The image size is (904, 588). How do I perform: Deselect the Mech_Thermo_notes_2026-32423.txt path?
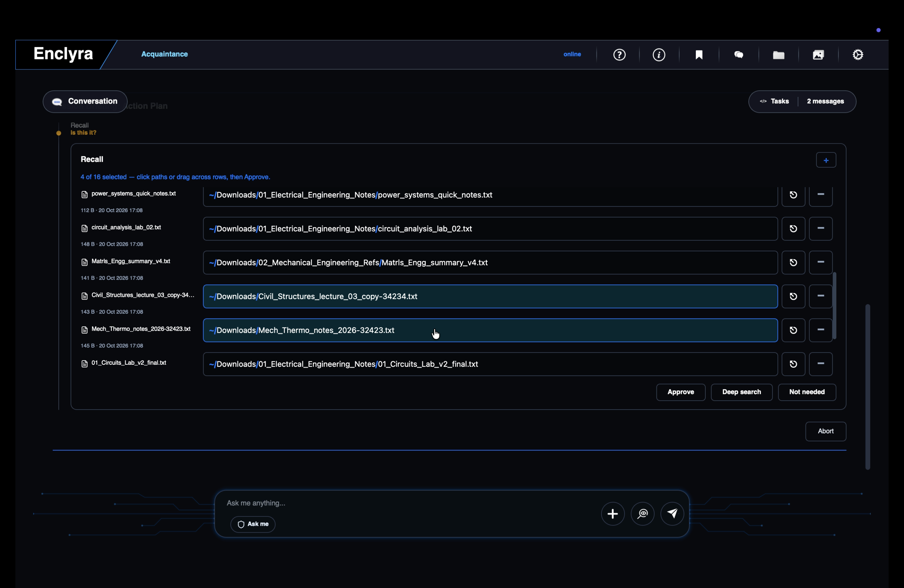(490, 330)
